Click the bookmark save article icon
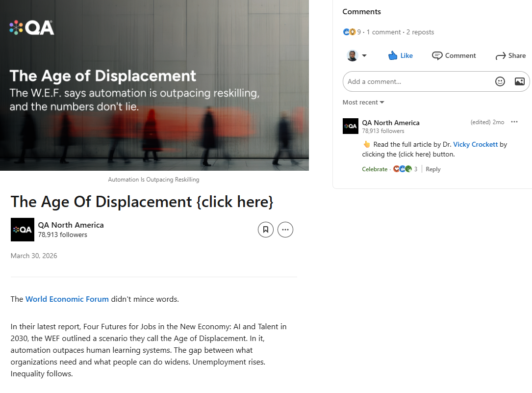The width and height of the screenshot is (532, 393). [x=265, y=230]
